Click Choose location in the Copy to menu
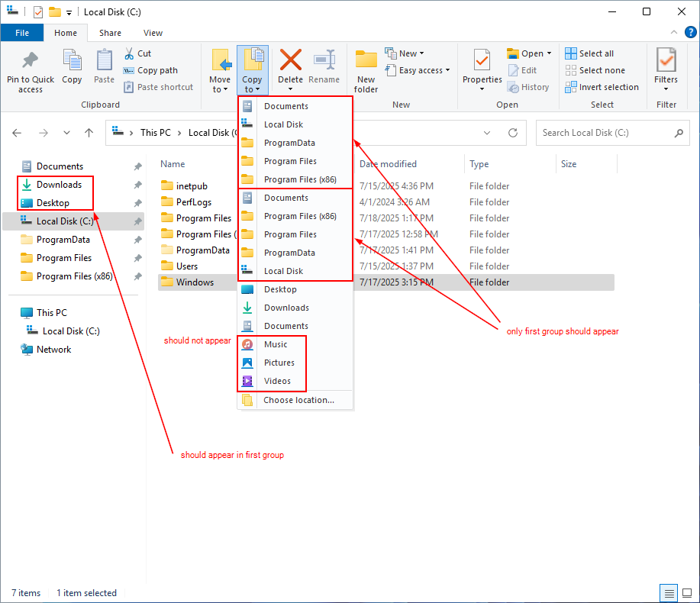This screenshot has height=603, width=700. (x=298, y=400)
